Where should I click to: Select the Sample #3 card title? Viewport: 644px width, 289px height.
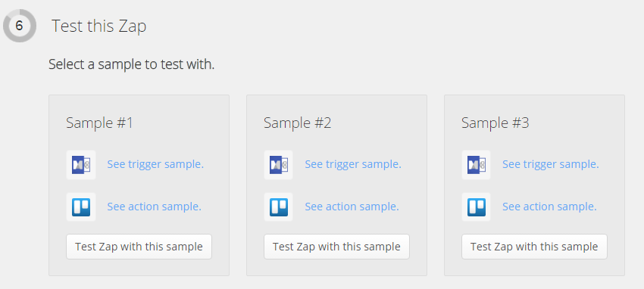point(495,123)
